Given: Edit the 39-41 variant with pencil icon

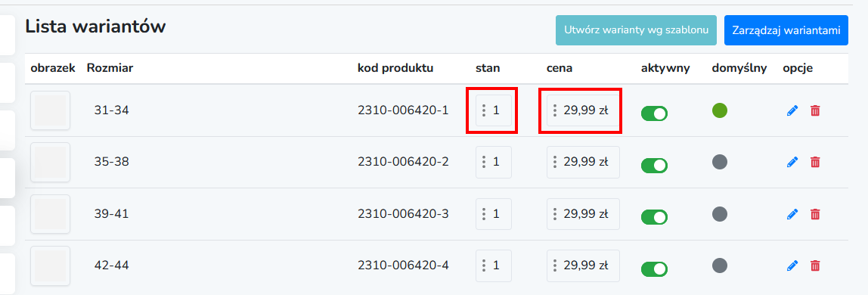Looking at the screenshot, I should pyautogui.click(x=792, y=213).
